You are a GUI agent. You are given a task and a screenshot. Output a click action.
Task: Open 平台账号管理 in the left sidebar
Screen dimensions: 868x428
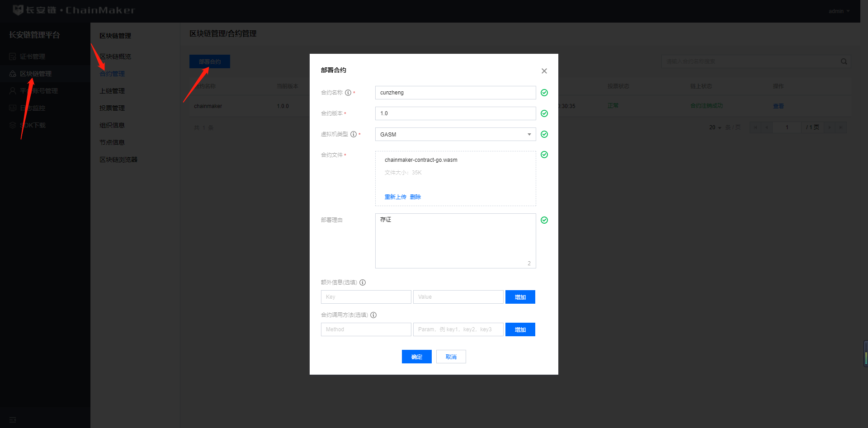click(38, 91)
